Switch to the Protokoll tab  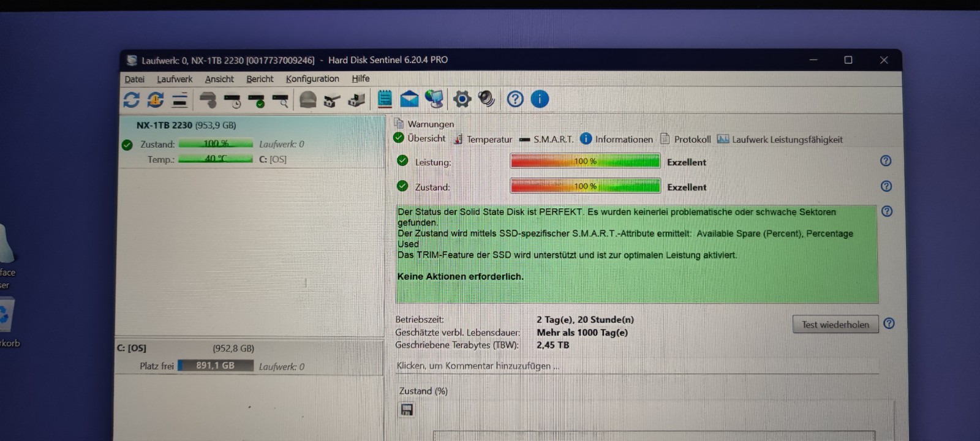tap(685, 139)
